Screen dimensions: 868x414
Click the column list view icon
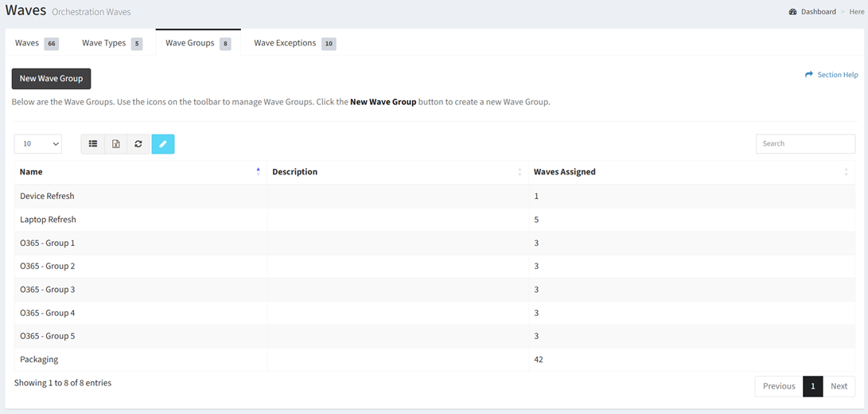tap(93, 144)
